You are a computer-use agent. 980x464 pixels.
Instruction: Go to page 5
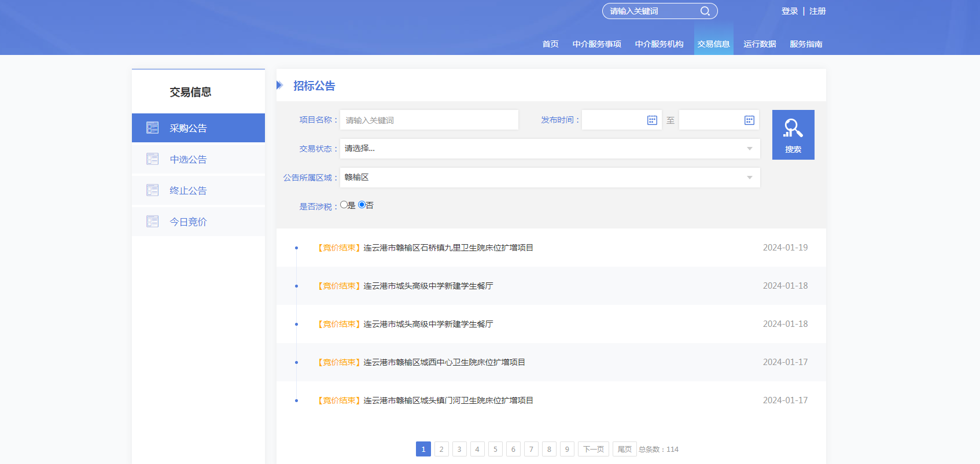[495, 449]
